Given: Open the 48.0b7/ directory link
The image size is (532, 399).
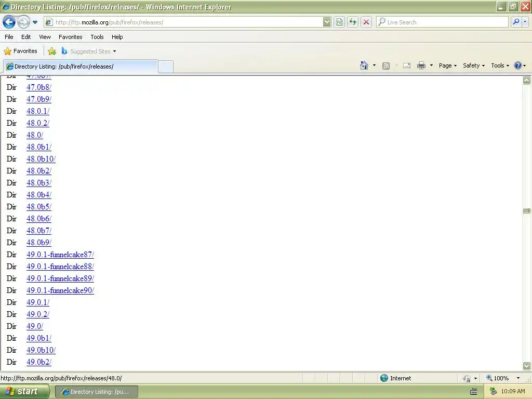Looking at the screenshot, I should [x=39, y=230].
